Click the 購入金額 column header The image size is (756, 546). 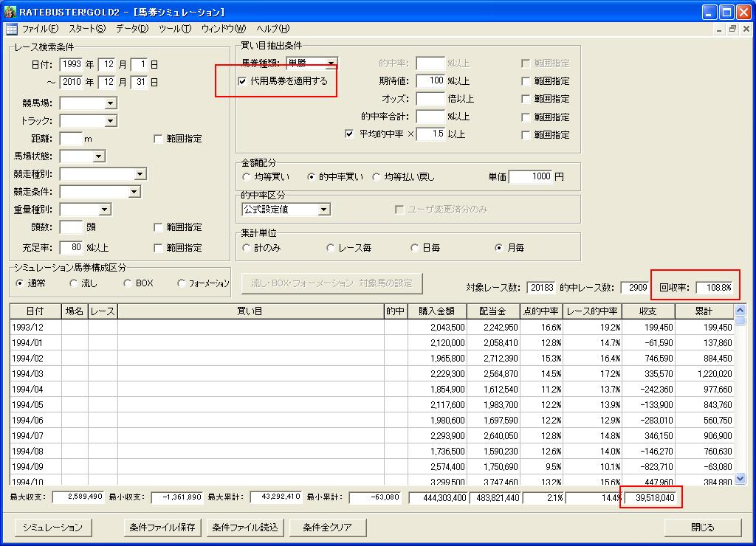click(437, 311)
